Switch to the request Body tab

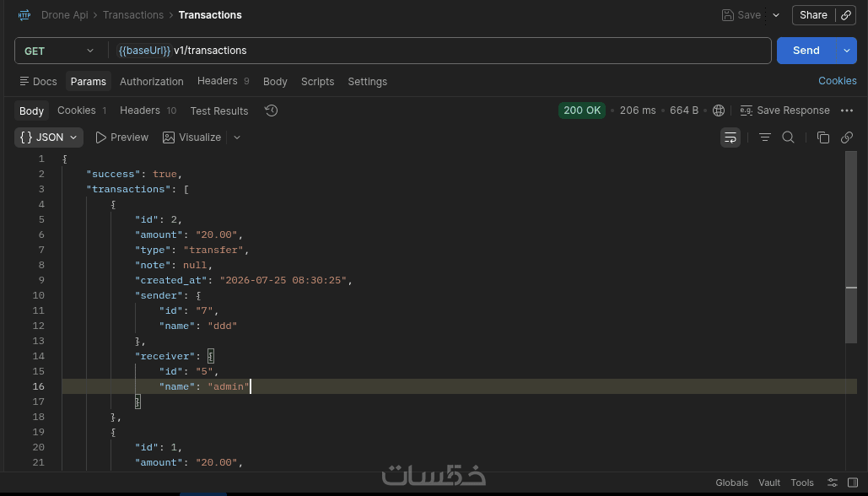pos(275,81)
